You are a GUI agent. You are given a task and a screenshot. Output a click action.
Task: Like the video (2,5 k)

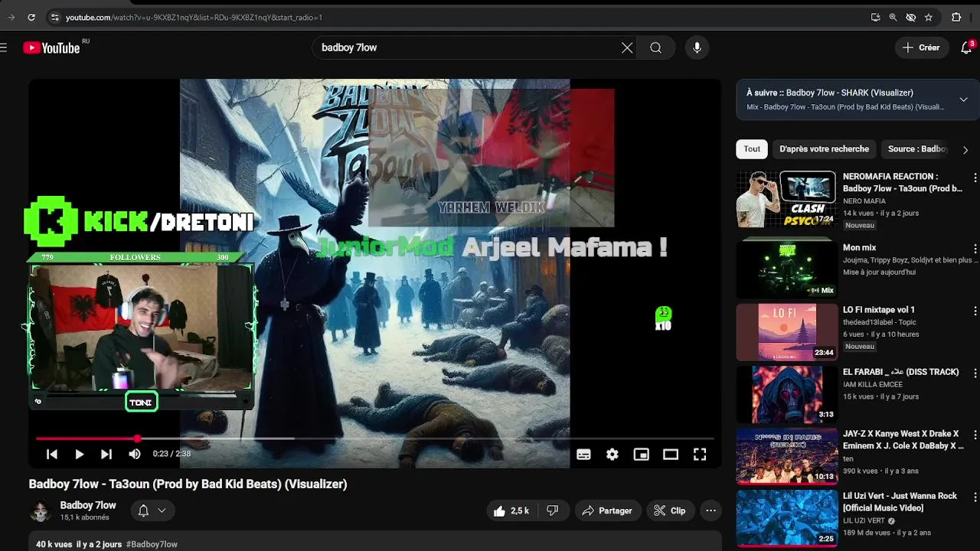coord(512,510)
